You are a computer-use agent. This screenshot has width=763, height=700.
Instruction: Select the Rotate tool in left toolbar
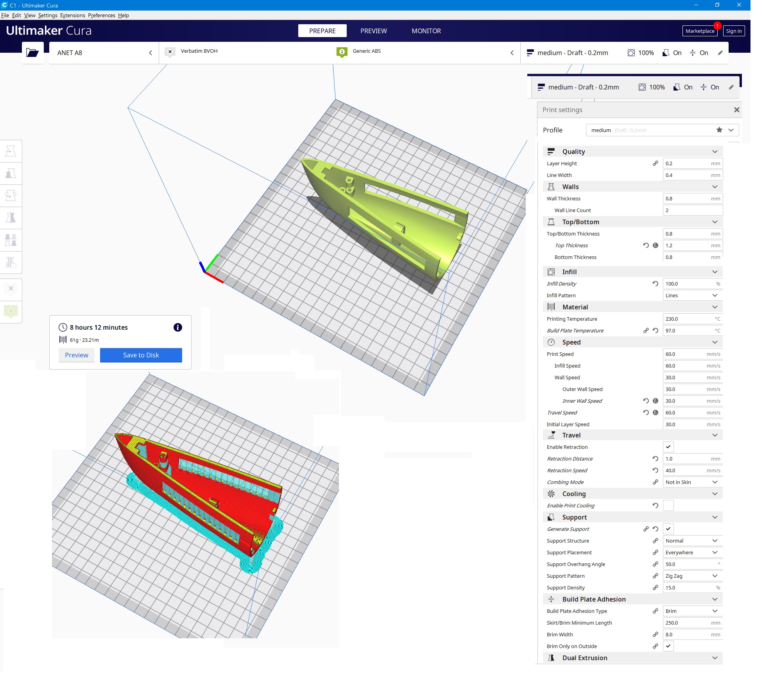click(11, 195)
